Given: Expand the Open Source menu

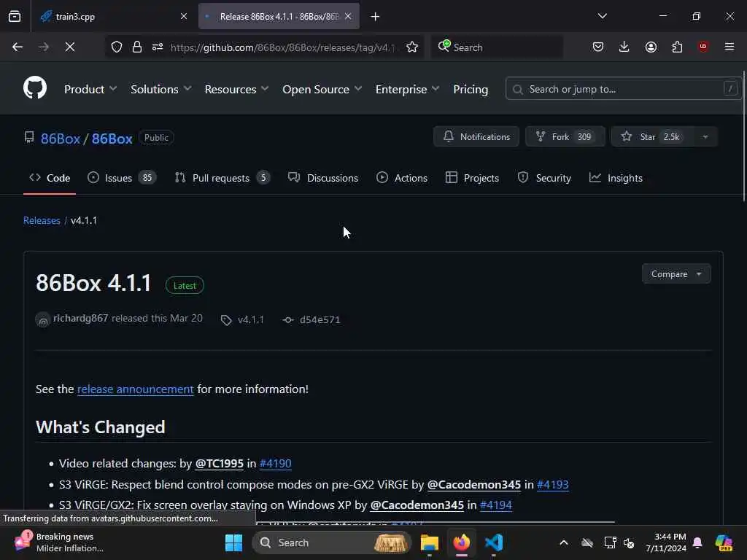Looking at the screenshot, I should click(x=322, y=89).
